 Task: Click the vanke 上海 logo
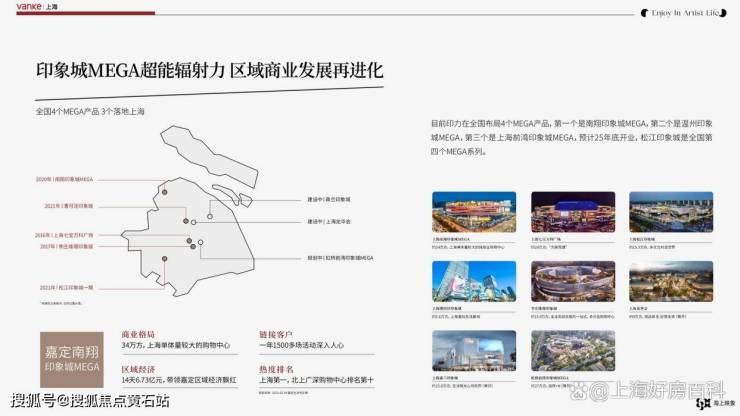pos(37,7)
